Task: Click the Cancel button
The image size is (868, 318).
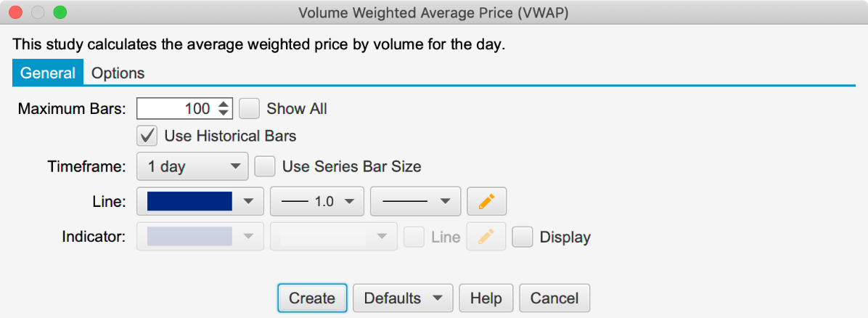Action: tap(554, 298)
